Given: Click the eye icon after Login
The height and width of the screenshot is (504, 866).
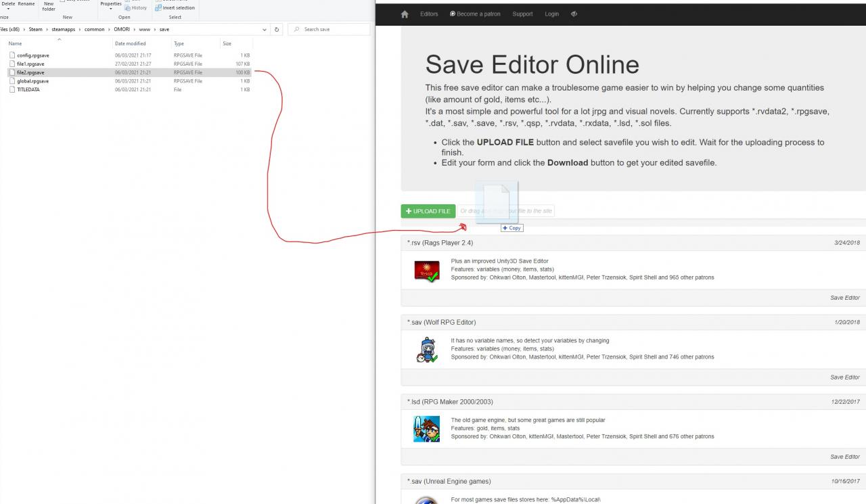Looking at the screenshot, I should click(x=574, y=14).
